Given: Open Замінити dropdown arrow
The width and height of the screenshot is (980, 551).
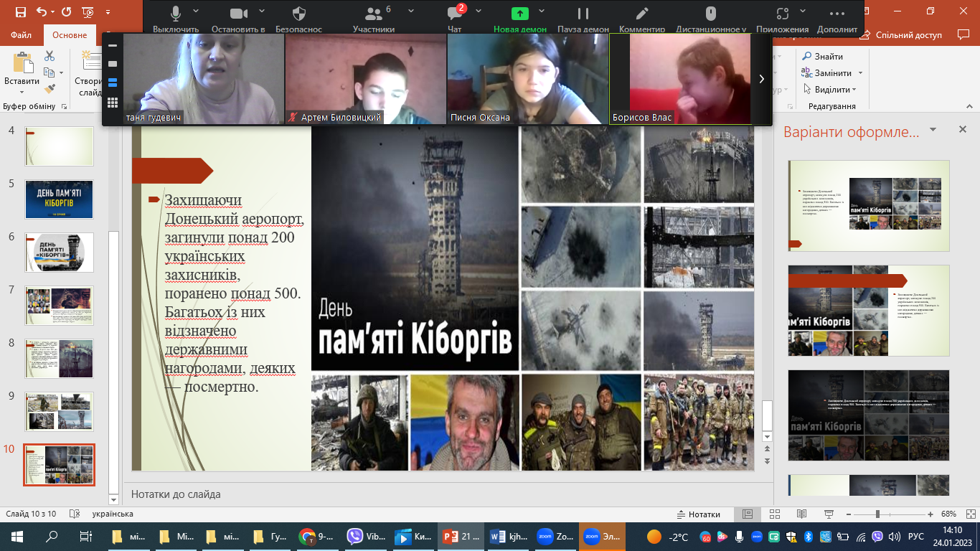Looking at the screenshot, I should pos(860,73).
